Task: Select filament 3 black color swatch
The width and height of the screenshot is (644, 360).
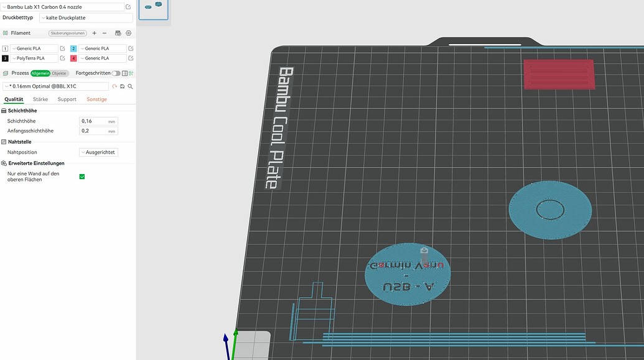Action: (x=5, y=58)
